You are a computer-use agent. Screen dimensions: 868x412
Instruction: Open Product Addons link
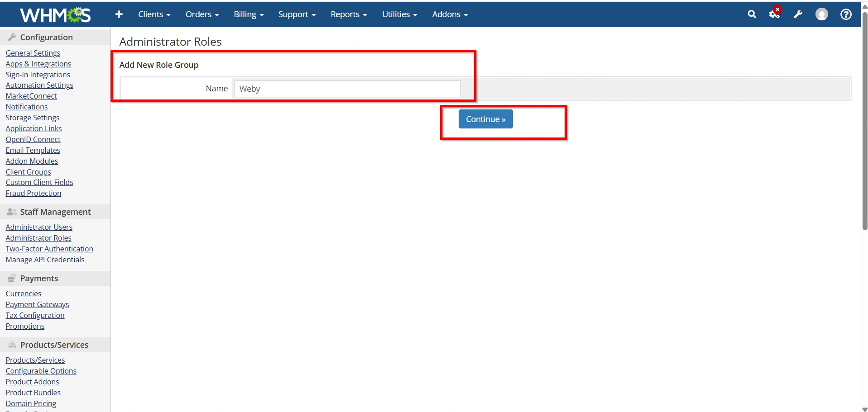[33, 382]
